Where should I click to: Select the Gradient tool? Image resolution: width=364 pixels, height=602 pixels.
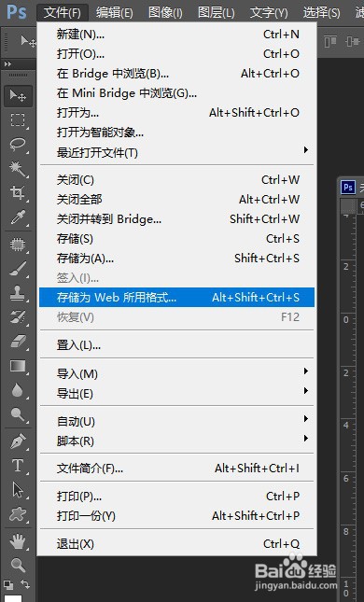tap(18, 366)
